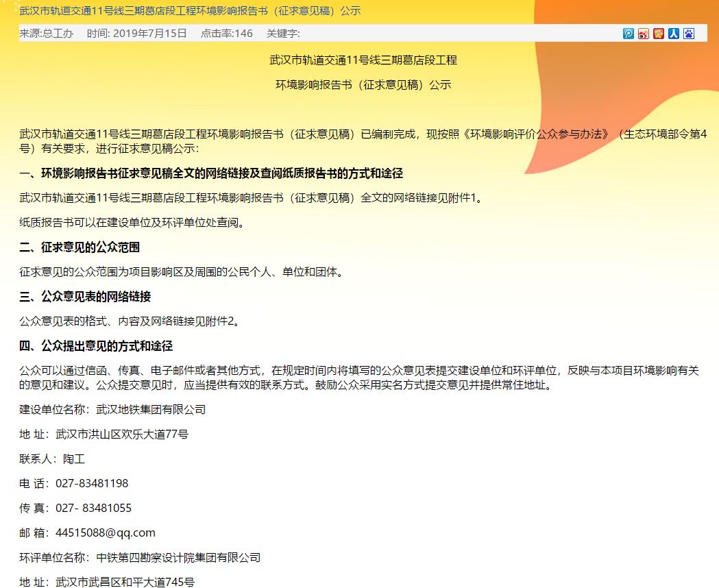The height and width of the screenshot is (588, 719).
Task: Share article via Kaixin flower icon
Action: [659, 34]
